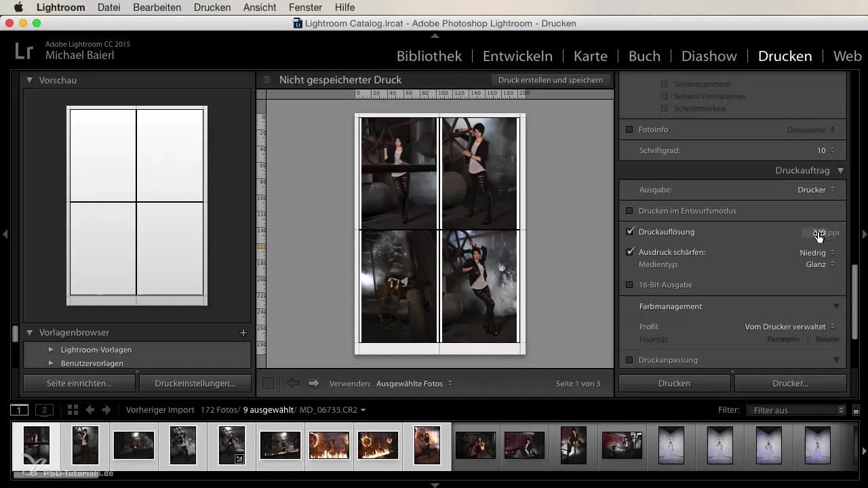Open the Verwenden Ausgewählte Fotos dropdown
This screenshot has height=488, width=868.
pos(414,384)
